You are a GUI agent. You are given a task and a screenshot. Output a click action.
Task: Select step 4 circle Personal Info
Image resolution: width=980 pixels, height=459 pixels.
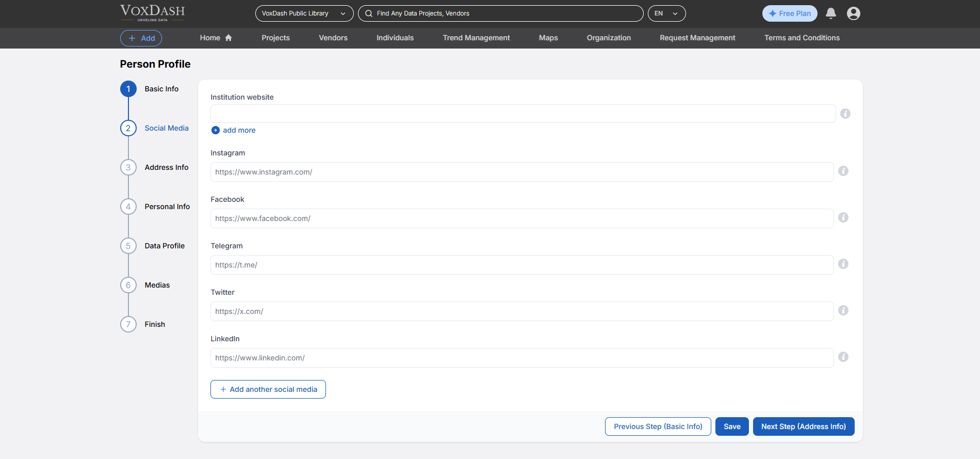click(x=128, y=207)
